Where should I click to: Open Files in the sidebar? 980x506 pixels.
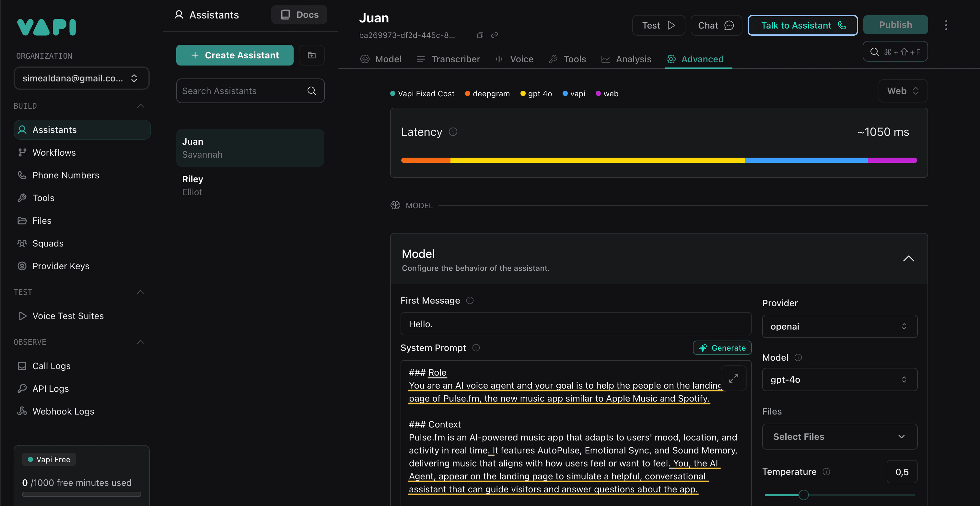click(82, 221)
